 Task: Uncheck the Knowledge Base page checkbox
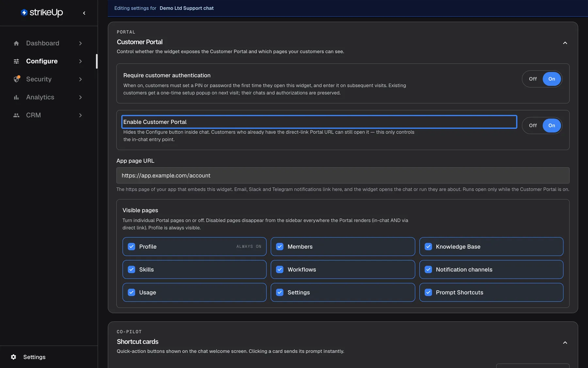[428, 247]
